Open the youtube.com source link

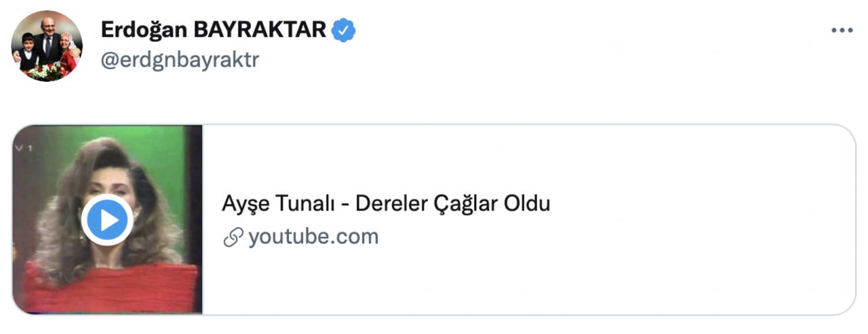coord(313,237)
